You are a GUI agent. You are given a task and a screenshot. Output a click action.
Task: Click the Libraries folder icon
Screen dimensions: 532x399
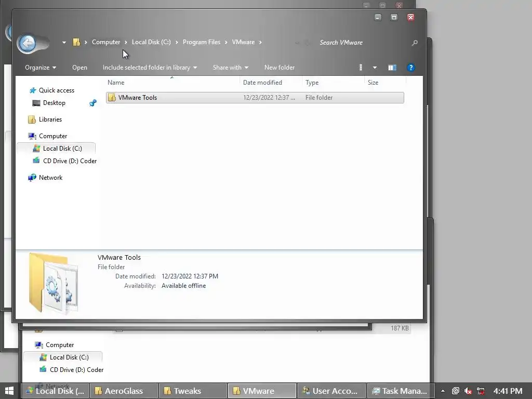tap(32, 119)
